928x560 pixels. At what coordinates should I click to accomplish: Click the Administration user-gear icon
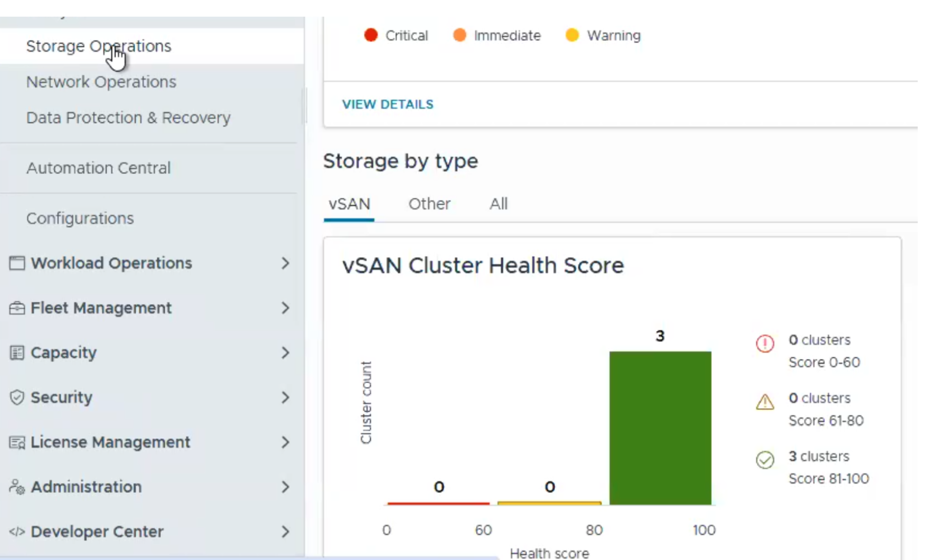point(17,487)
